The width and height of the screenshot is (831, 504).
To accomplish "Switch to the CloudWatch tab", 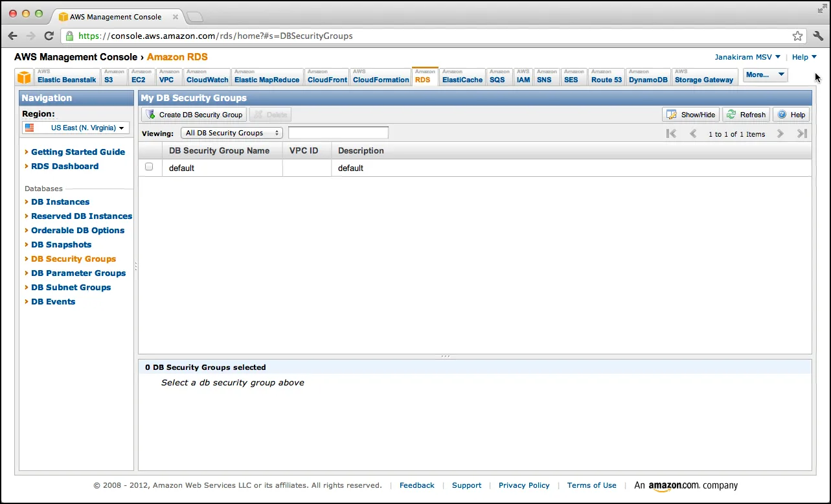I will coord(207,76).
